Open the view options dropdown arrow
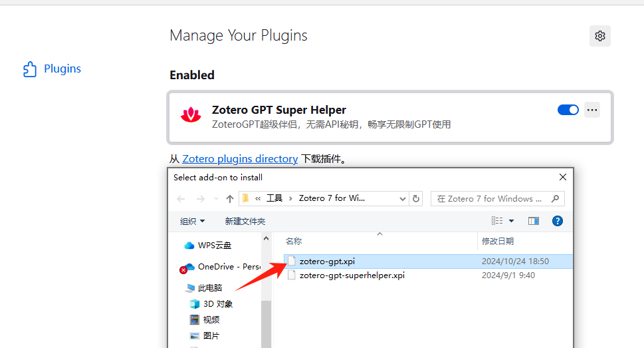 511,221
